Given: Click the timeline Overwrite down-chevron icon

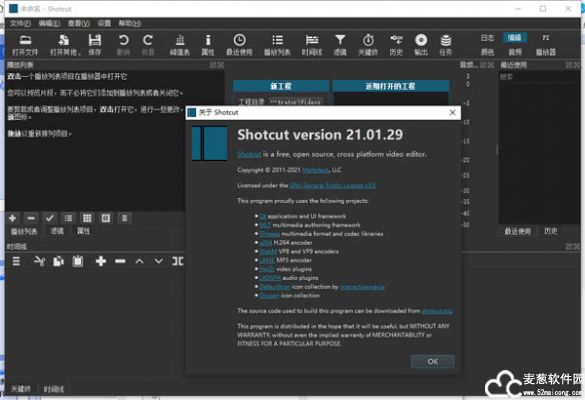Looking at the screenshot, I should [x=159, y=261].
